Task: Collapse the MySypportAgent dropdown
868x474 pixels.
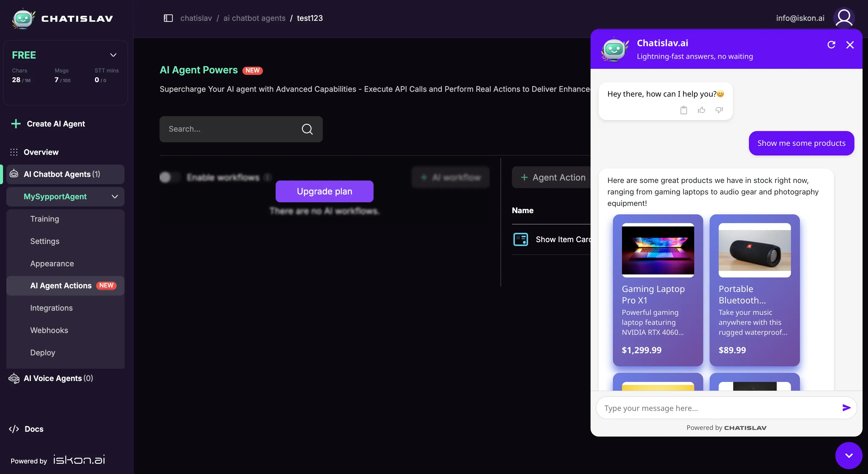Action: coord(114,197)
